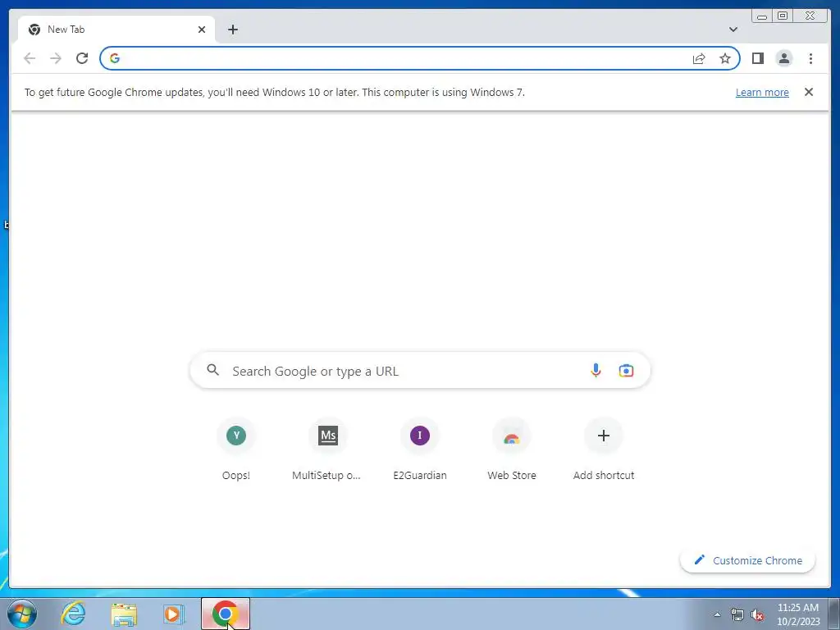This screenshot has width=840, height=630.
Task: Open the Web Store shortcut
Action: tap(512, 449)
